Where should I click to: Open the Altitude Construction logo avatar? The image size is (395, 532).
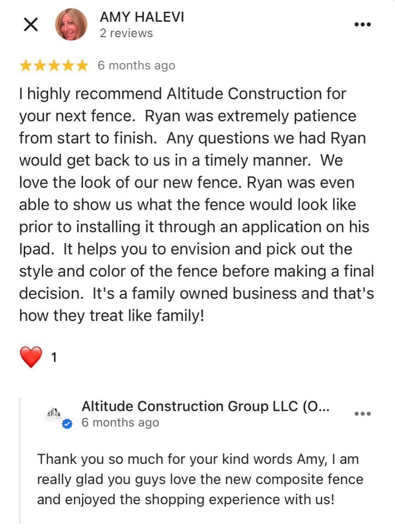coord(53,414)
